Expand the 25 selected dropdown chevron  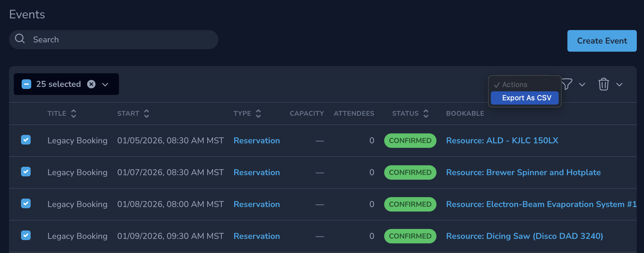[105, 84]
